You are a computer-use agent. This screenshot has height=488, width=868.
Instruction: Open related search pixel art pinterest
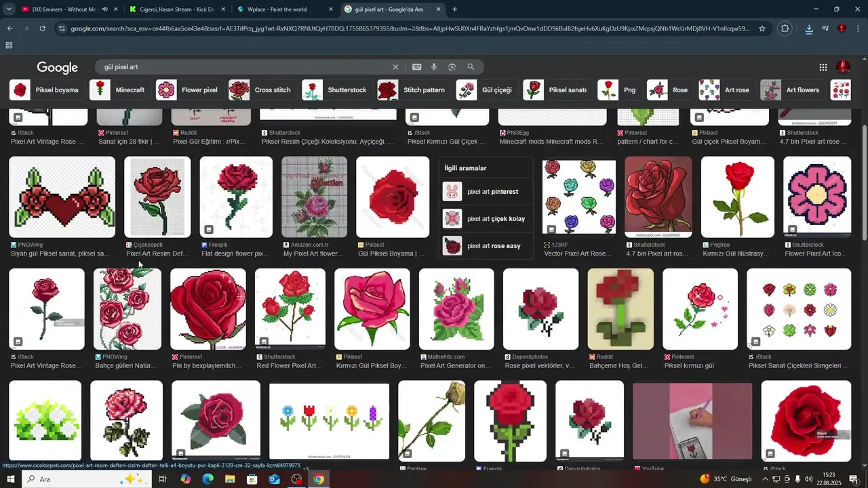(485, 192)
